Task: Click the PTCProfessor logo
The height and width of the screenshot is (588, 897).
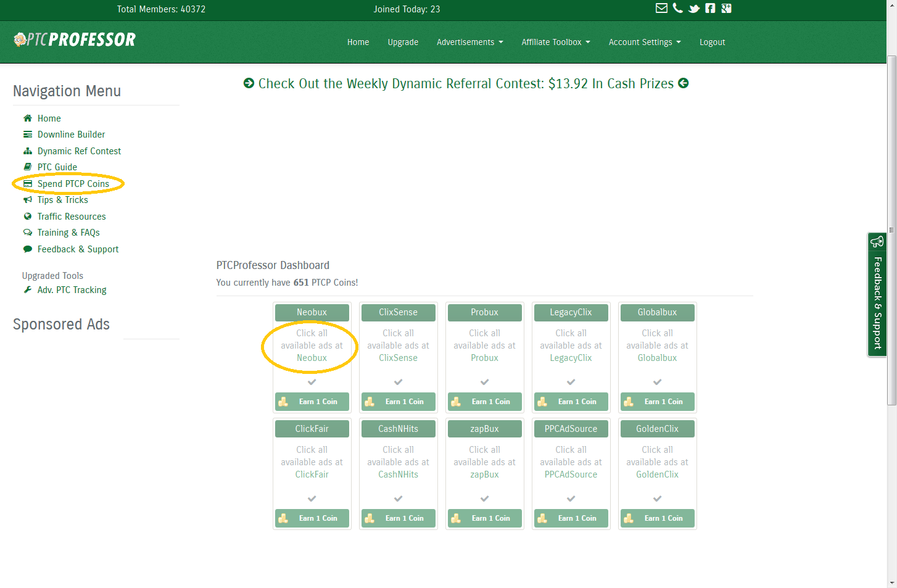Action: click(x=75, y=39)
